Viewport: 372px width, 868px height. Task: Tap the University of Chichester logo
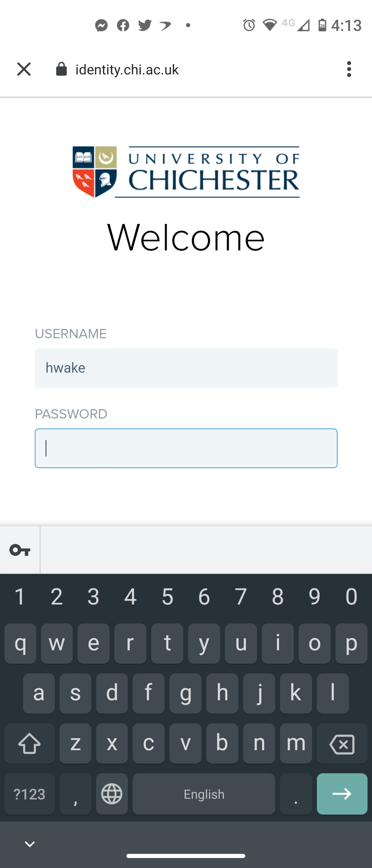tap(186, 172)
